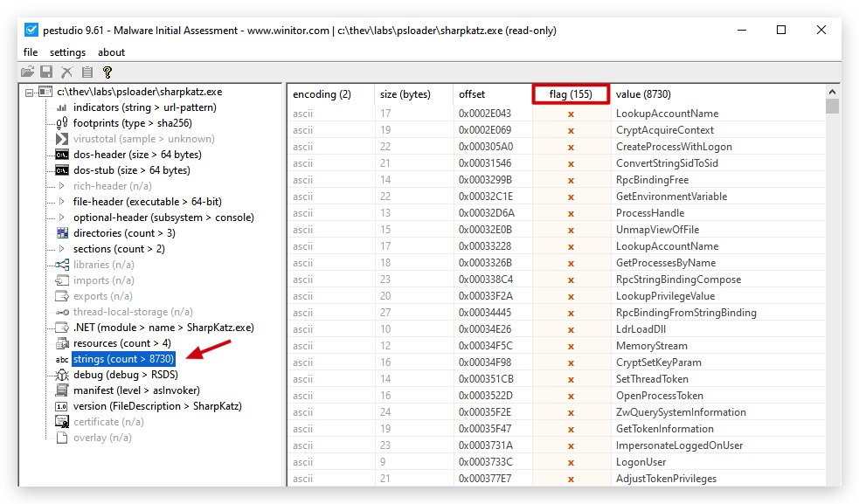Expand the rich-header tree node
Viewport: 859px width, 504px height.
point(61,186)
